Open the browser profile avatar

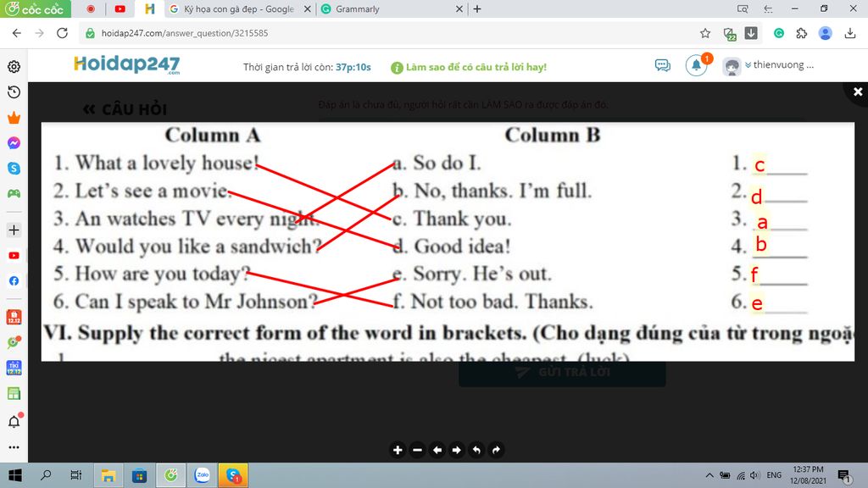click(x=825, y=33)
